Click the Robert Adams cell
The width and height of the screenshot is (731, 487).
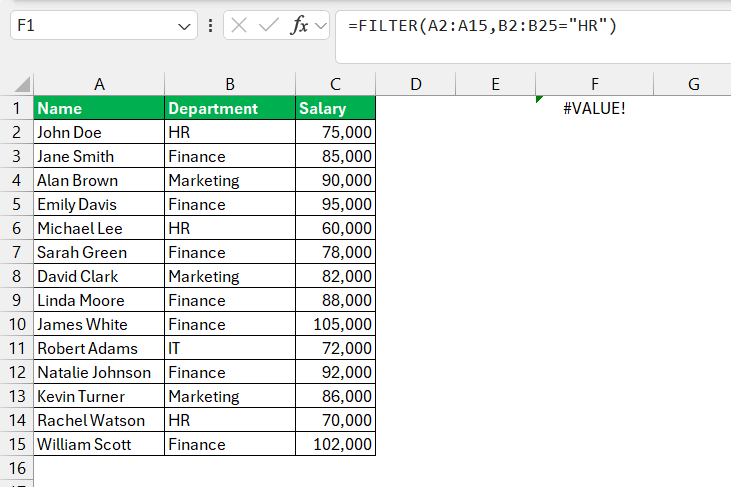[99, 348]
